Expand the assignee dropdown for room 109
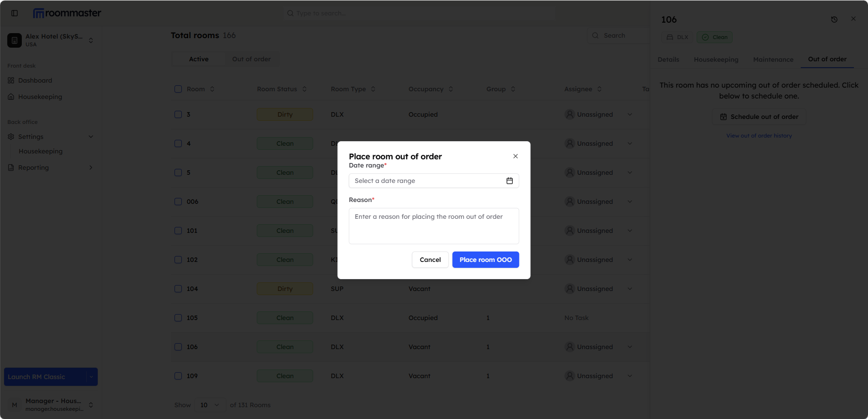This screenshot has height=419, width=868. [x=630, y=376]
